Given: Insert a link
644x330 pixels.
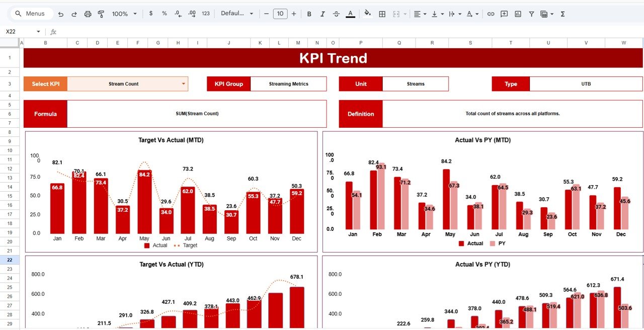Looking at the screenshot, I should pyautogui.click(x=491, y=14).
